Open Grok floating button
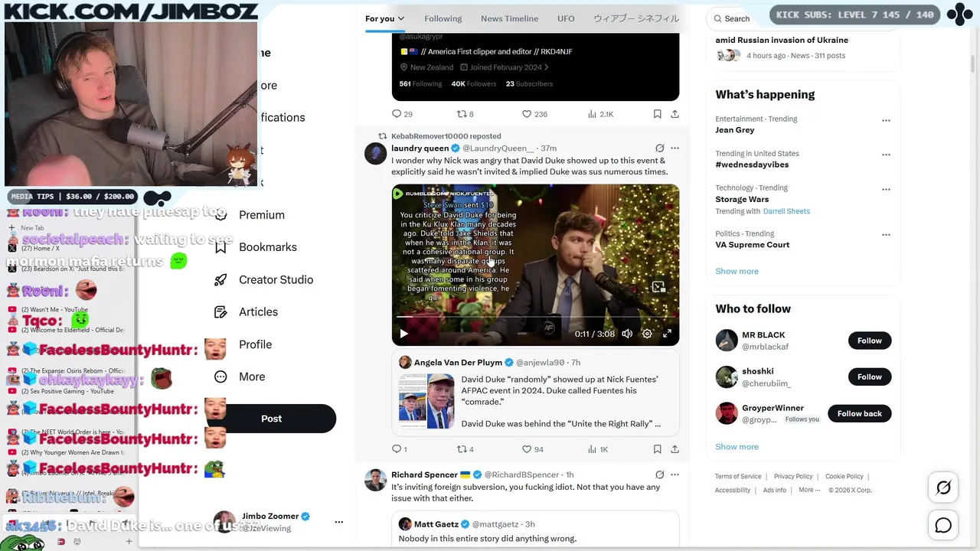 (x=943, y=487)
